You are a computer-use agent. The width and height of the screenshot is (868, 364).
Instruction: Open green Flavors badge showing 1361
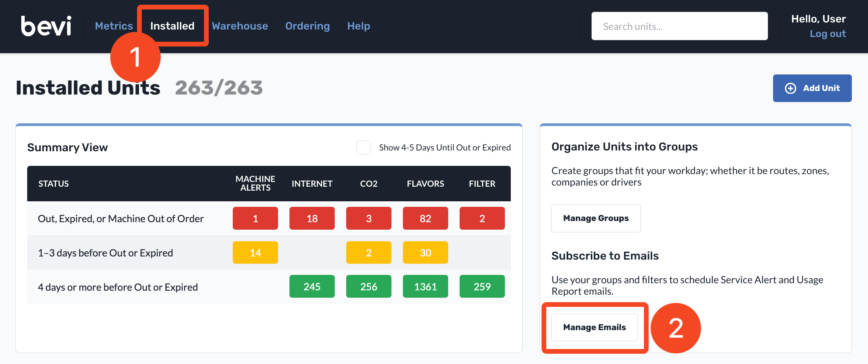(x=425, y=286)
